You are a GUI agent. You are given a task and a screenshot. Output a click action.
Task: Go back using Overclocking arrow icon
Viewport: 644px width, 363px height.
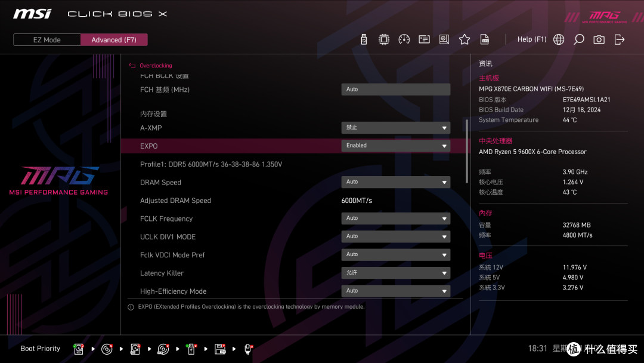pyautogui.click(x=132, y=65)
